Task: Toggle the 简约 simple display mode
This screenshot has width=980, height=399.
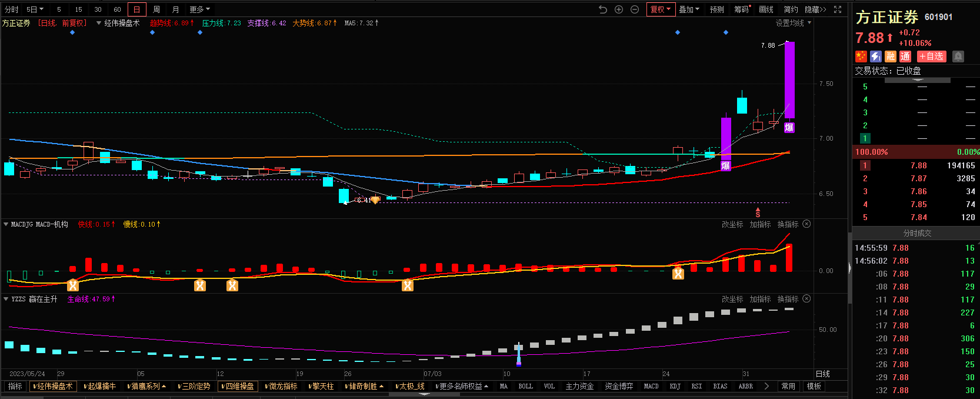Action: (791, 9)
